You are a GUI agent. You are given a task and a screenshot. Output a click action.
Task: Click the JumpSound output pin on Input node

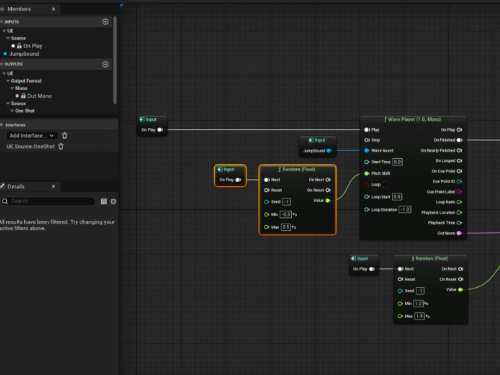pos(329,151)
